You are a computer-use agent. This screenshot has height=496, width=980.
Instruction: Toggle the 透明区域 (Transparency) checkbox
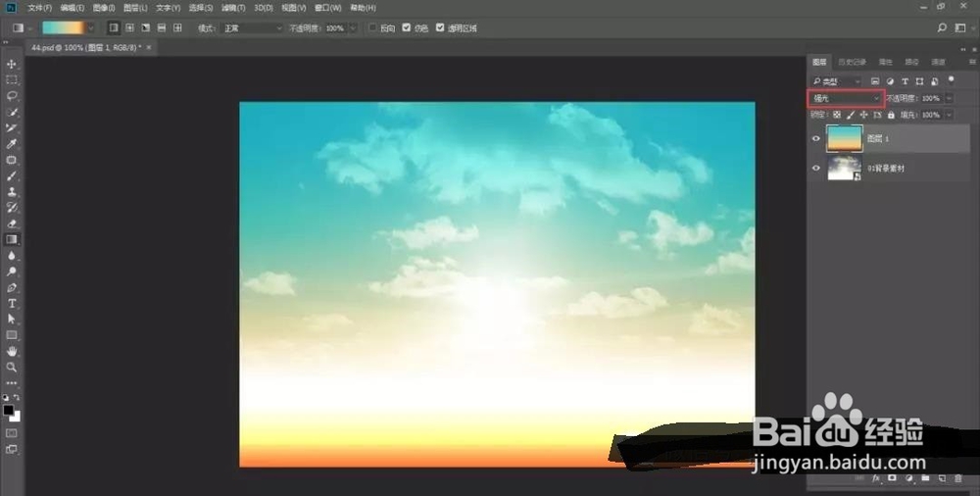point(440,28)
